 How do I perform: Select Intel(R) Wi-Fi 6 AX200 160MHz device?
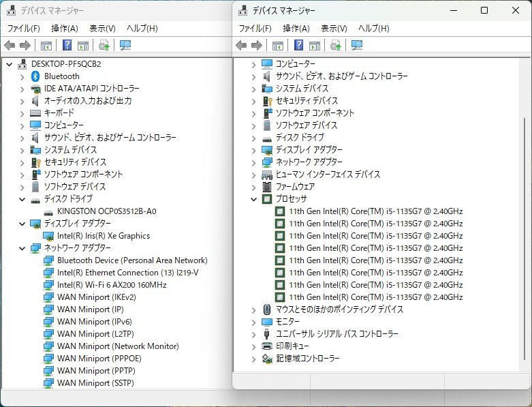click(x=112, y=285)
